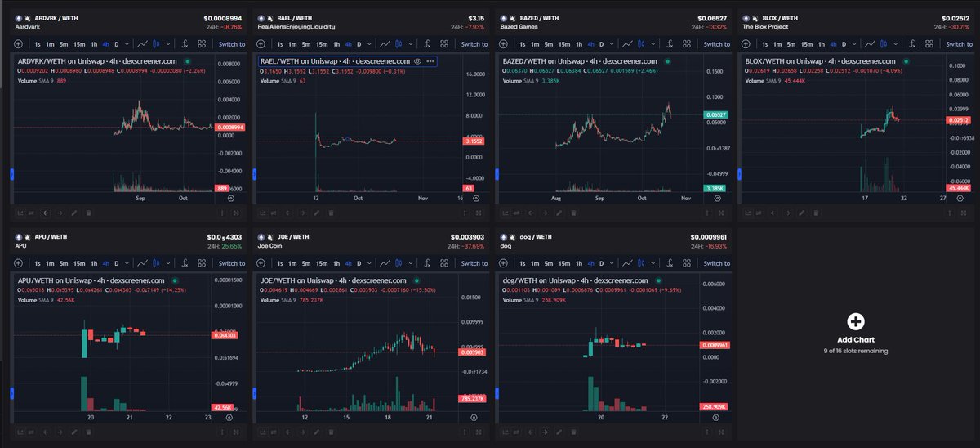The height and width of the screenshot is (448, 980).
Task: Click 'Switch to' in BAZED toolbar
Action: 717,44
